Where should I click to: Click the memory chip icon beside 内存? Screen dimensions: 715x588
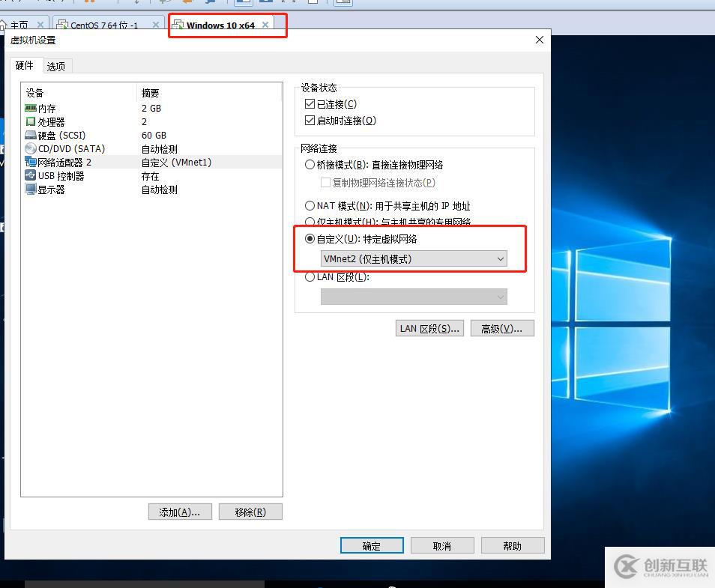[x=31, y=108]
